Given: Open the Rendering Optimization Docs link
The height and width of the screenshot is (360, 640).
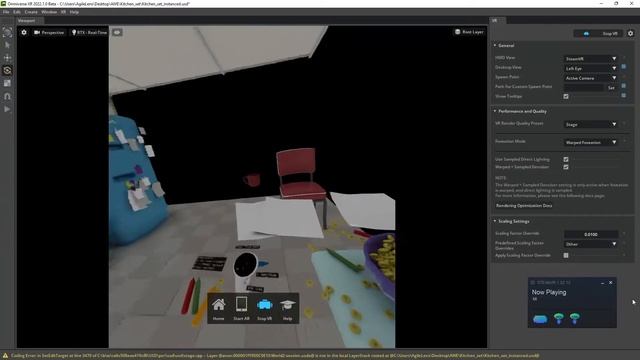Looking at the screenshot, I should pos(524,206).
